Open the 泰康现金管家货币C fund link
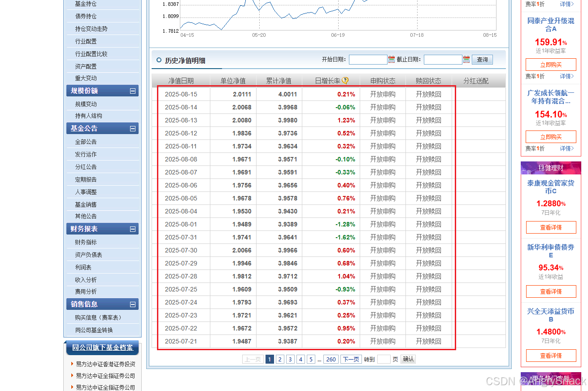588x391 pixels. click(551, 187)
